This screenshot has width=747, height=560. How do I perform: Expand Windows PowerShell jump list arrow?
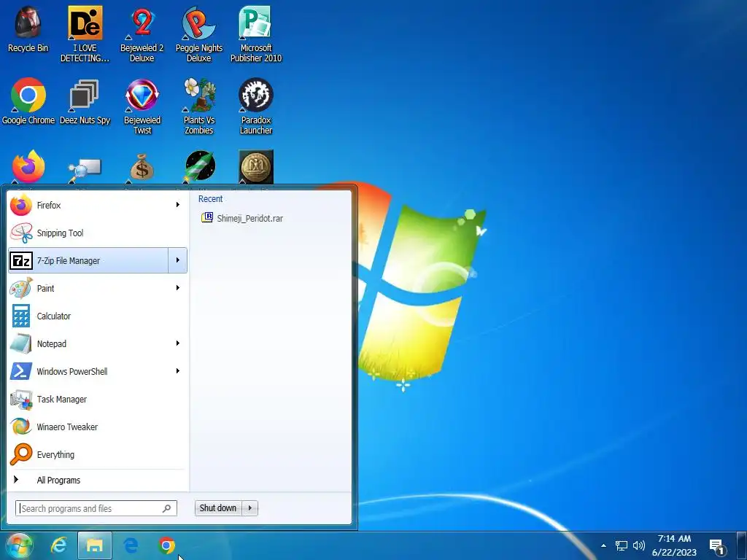[x=178, y=370]
